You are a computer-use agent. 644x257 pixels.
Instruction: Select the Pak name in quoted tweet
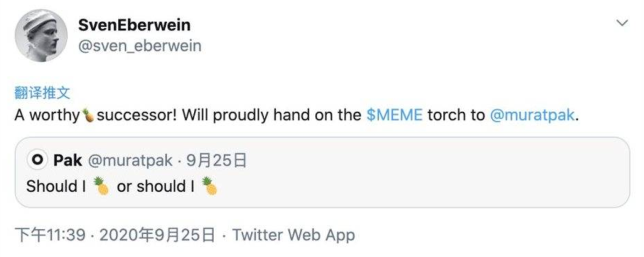67,160
